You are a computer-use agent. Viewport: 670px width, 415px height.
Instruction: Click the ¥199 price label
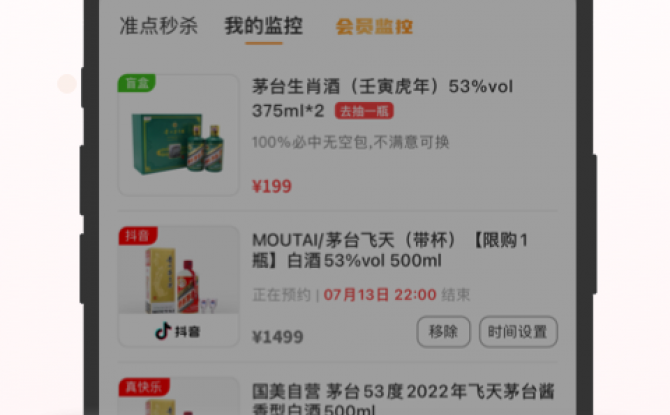click(272, 186)
